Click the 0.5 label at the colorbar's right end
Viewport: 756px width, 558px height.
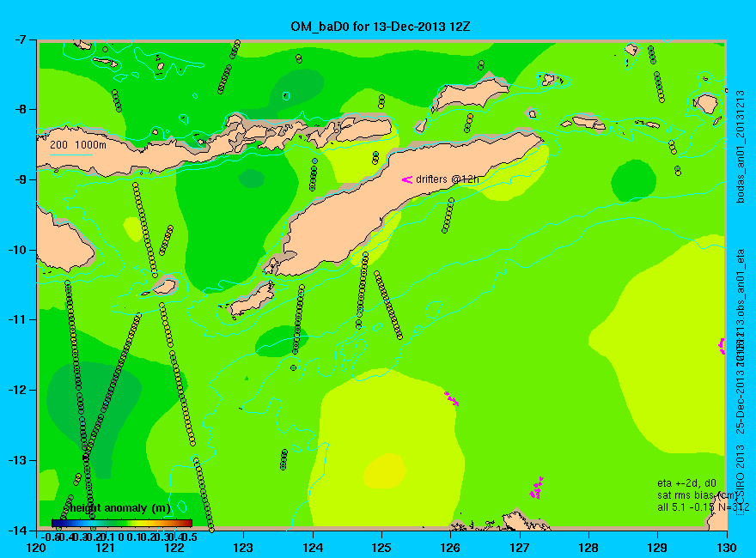188,537
